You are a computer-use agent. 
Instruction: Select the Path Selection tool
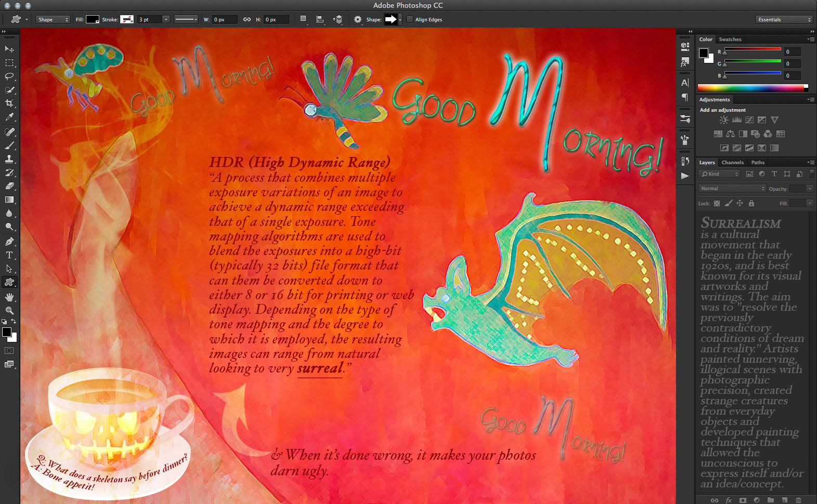pyautogui.click(x=9, y=269)
